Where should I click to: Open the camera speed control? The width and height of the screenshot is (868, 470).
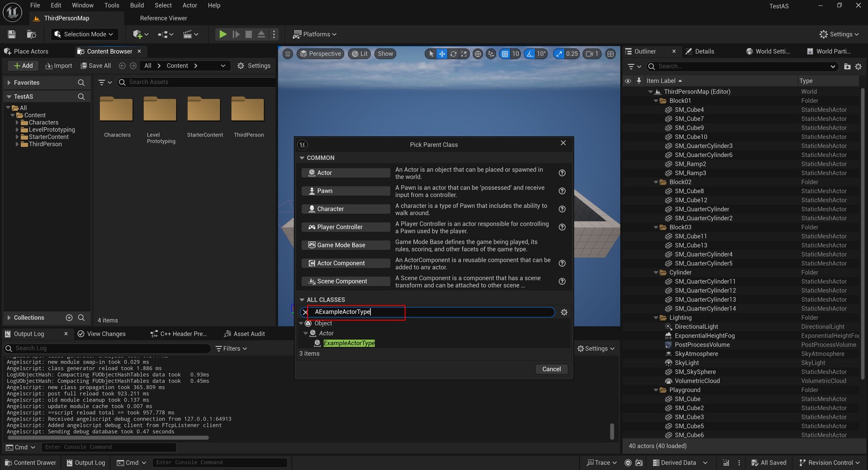[592, 54]
